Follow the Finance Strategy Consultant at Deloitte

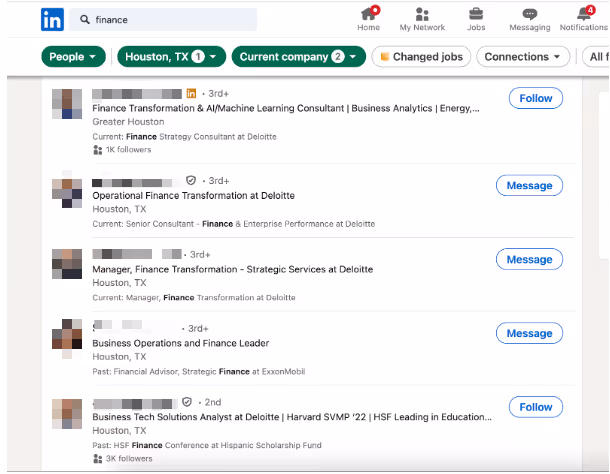(x=536, y=98)
